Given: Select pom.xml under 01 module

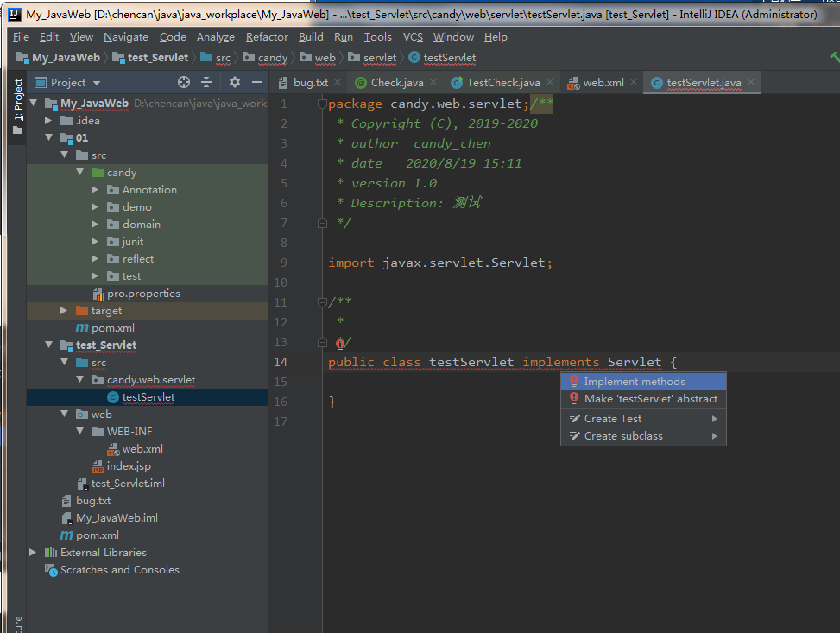Looking at the screenshot, I should (105, 327).
